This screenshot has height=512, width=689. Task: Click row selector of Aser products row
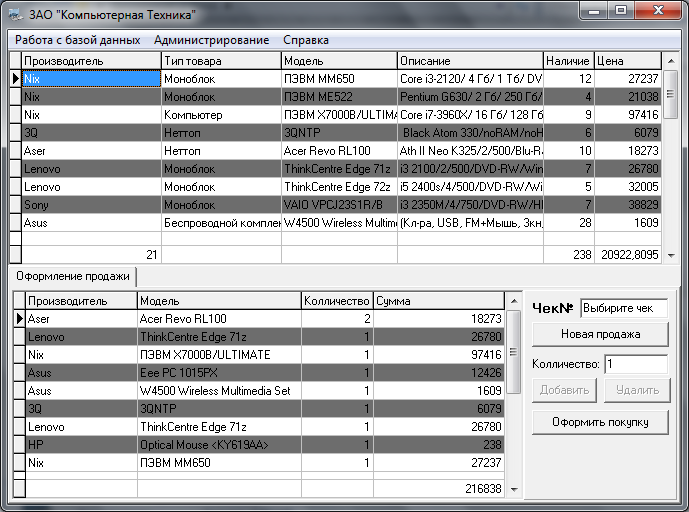[x=15, y=151]
